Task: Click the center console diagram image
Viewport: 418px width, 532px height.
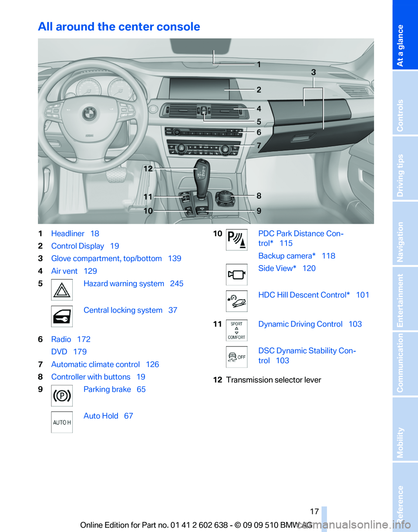Action: pos(206,131)
